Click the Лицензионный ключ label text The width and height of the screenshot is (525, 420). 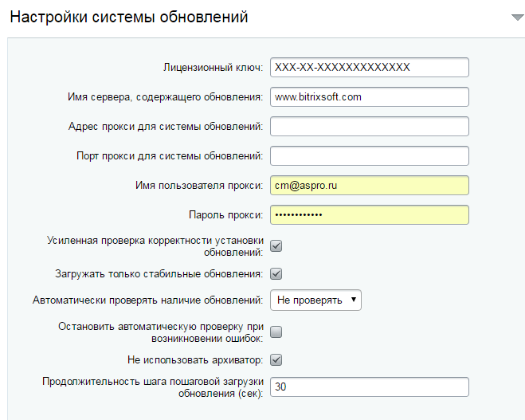[x=213, y=67]
